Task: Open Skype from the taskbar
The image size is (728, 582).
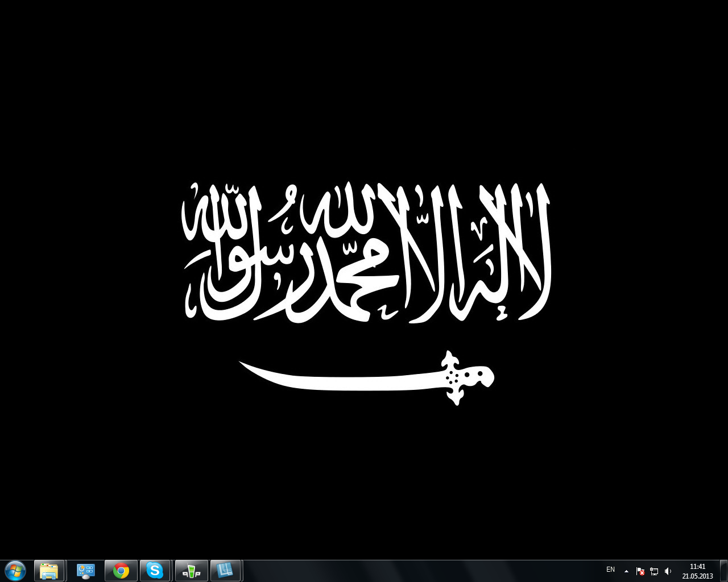Action: pos(155,571)
